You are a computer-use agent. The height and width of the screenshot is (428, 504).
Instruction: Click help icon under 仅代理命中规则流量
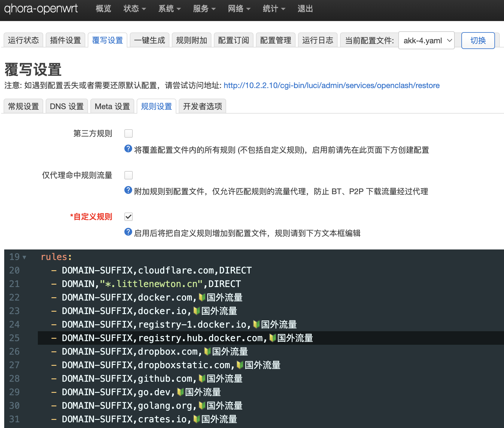(128, 190)
